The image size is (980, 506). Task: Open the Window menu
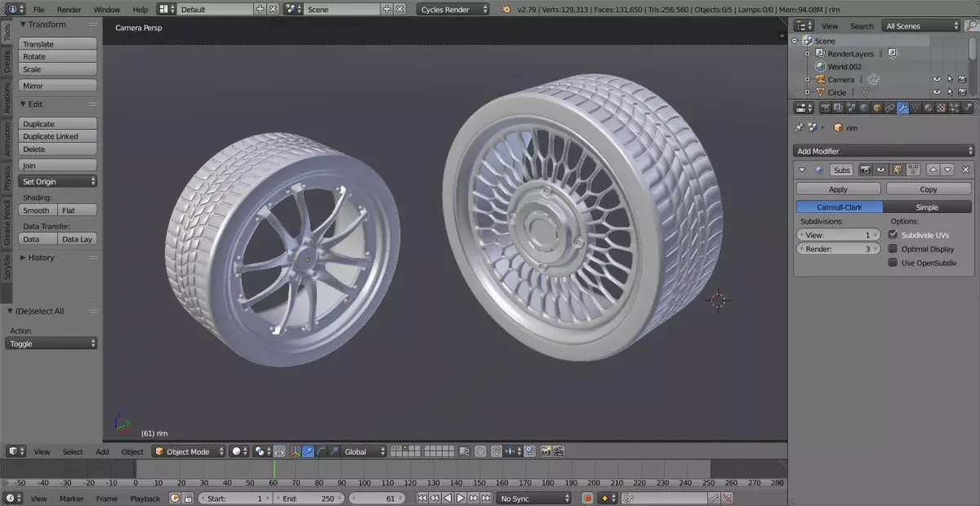pyautogui.click(x=106, y=9)
